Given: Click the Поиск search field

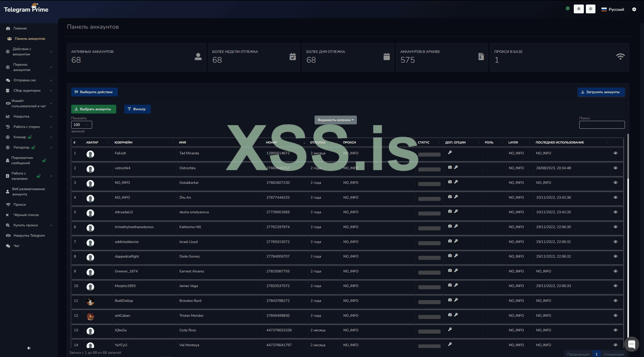Looking at the screenshot, I should [x=602, y=125].
